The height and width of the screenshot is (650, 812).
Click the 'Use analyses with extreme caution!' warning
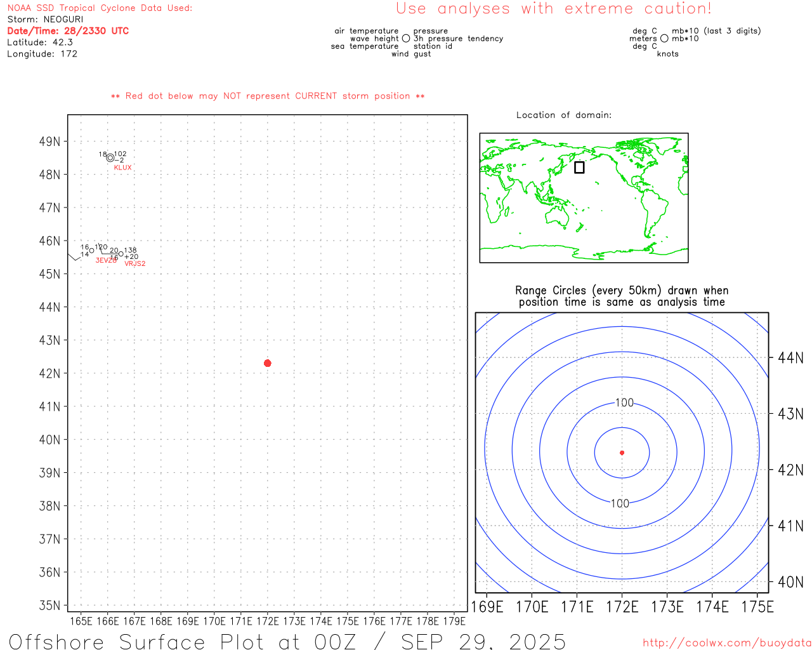click(x=553, y=9)
